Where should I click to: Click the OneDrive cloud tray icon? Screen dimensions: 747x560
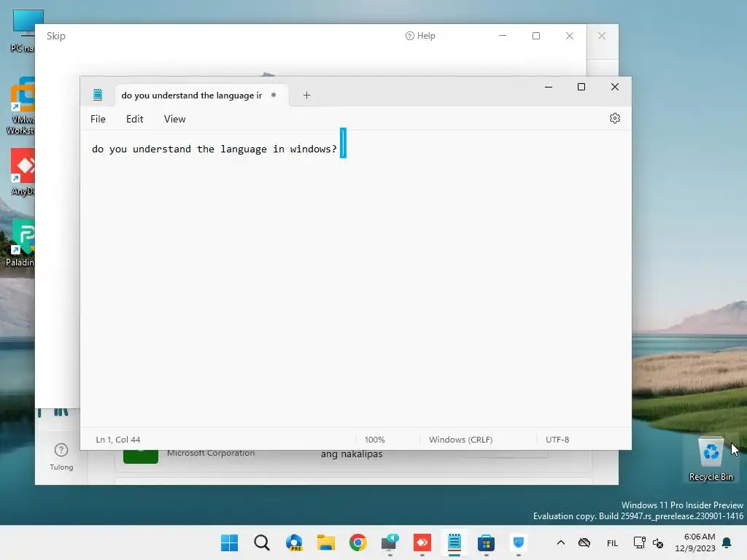pyautogui.click(x=584, y=542)
